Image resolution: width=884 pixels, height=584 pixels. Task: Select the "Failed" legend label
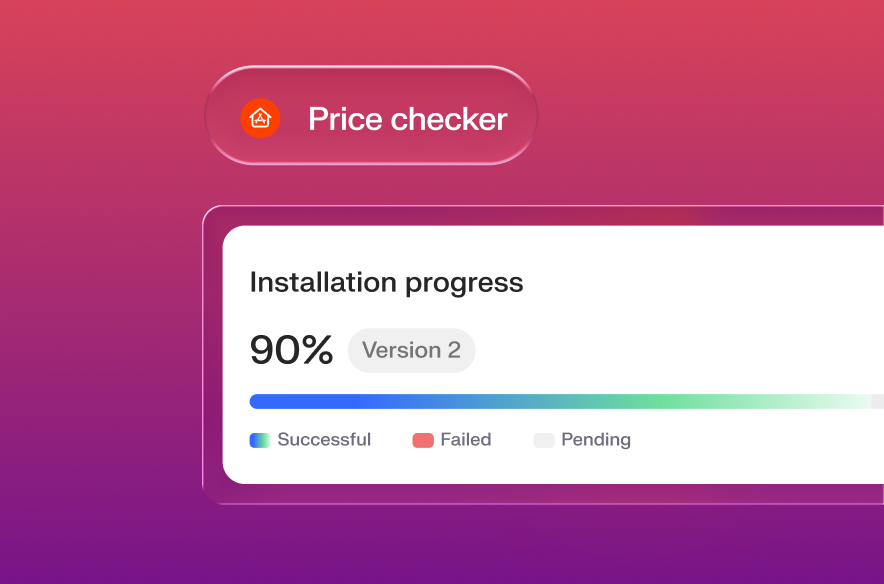pyautogui.click(x=466, y=440)
